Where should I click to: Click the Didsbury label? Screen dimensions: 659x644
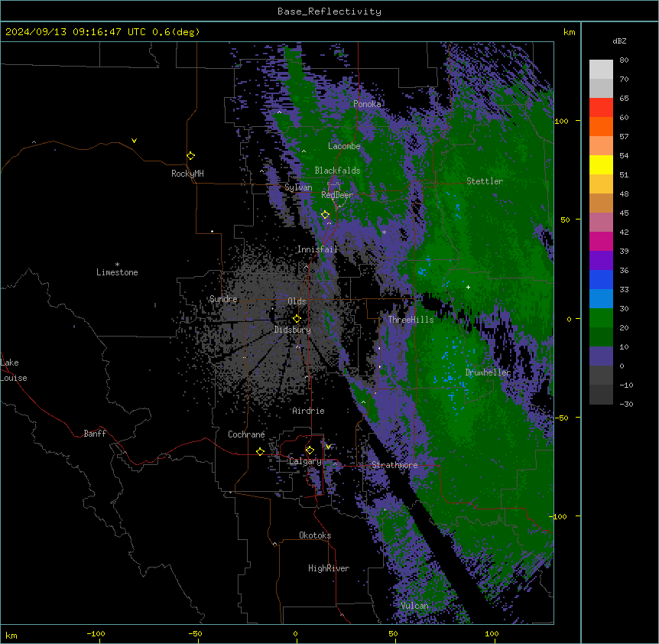[293, 330]
